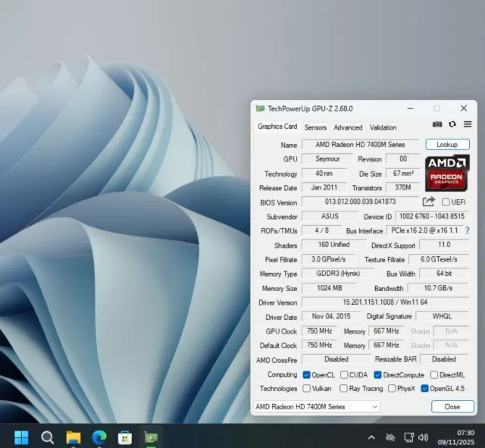Click the AMD Radeon Graphics logo
Image resolution: width=485 pixels, height=448 pixels.
447,173
